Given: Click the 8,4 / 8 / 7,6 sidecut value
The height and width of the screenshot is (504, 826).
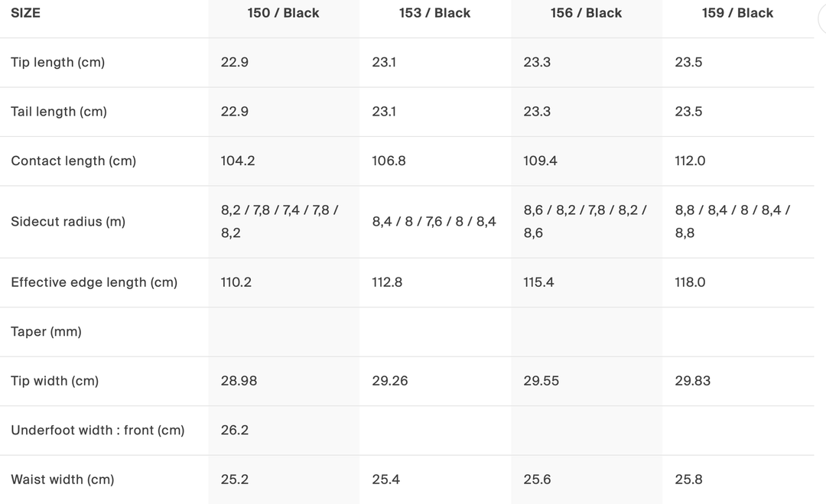Looking at the screenshot, I should click(434, 222).
